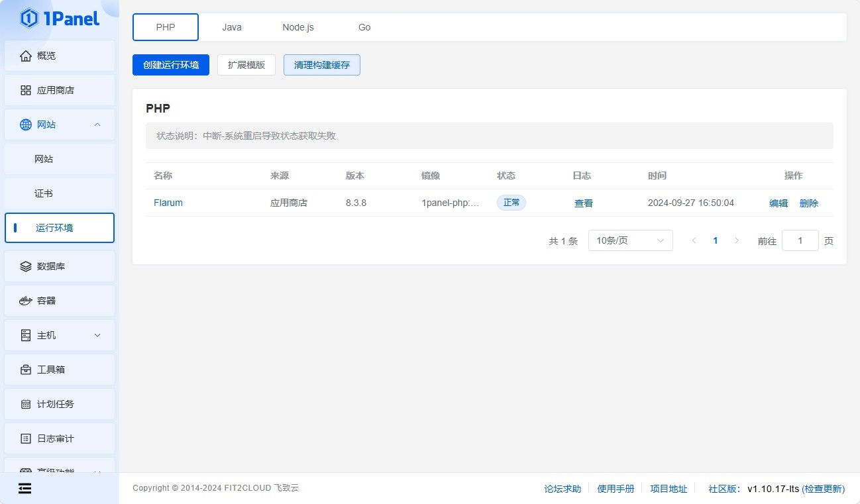Image resolution: width=860 pixels, height=504 pixels.
Task: Select the 运行环境 menu item
Action: [60, 228]
